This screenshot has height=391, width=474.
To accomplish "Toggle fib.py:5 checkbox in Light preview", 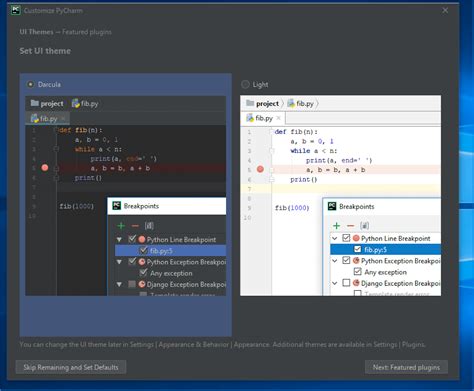I will pos(358,249).
